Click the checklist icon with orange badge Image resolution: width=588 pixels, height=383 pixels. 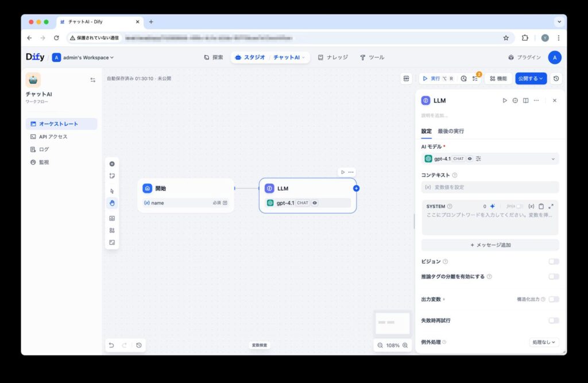click(475, 78)
